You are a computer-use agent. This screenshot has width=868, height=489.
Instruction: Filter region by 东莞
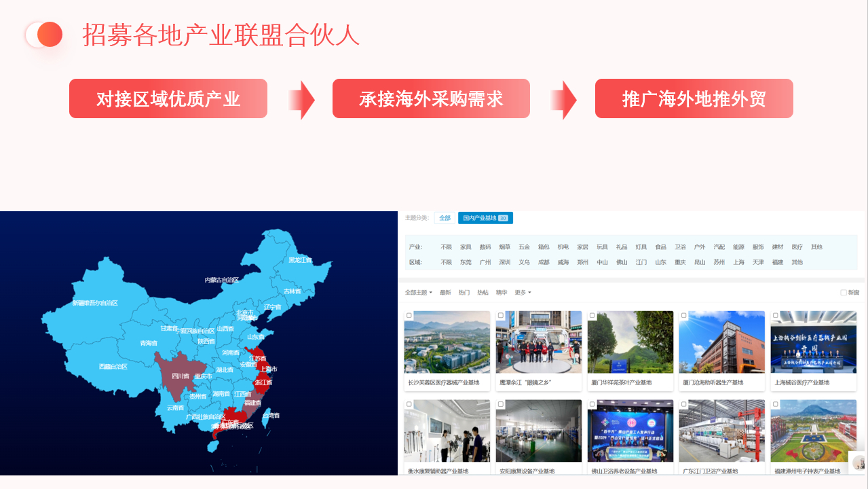466,262
